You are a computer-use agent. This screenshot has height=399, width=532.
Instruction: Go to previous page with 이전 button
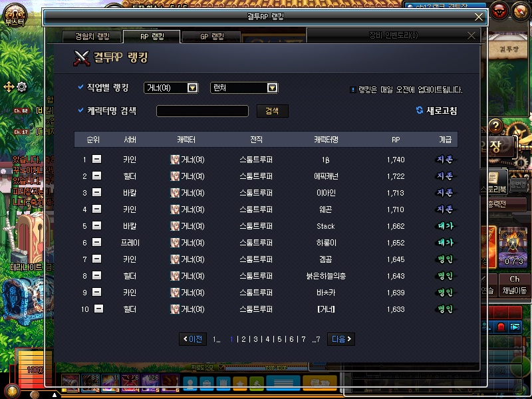click(x=193, y=339)
